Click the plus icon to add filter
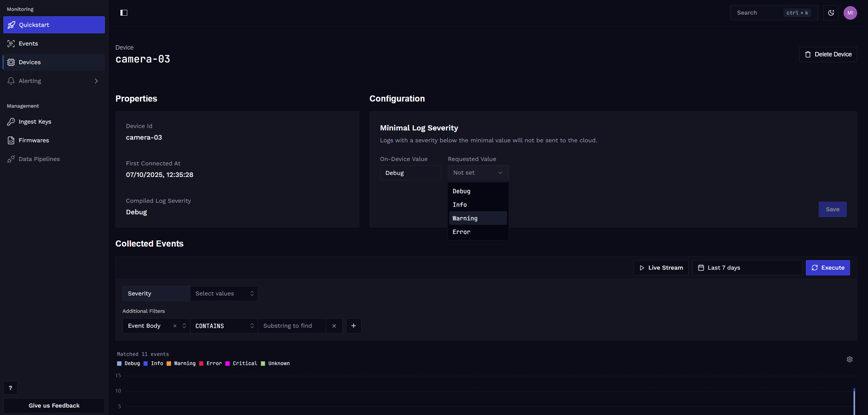The height and width of the screenshot is (415, 868). coord(353,326)
